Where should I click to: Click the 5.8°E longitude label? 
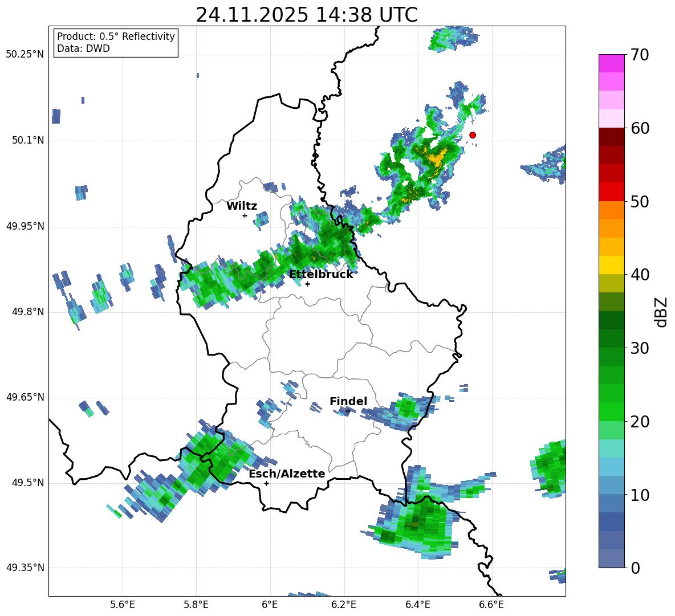click(196, 605)
